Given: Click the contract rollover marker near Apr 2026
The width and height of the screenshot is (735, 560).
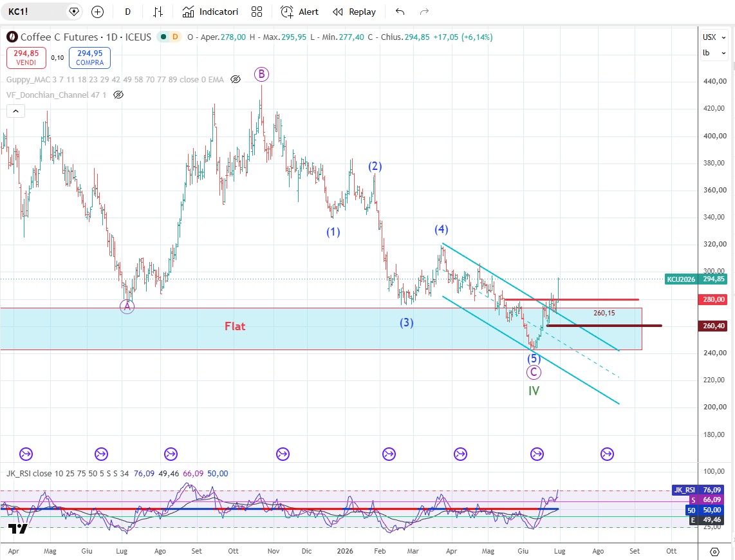Looking at the screenshot, I should click(x=461, y=454).
